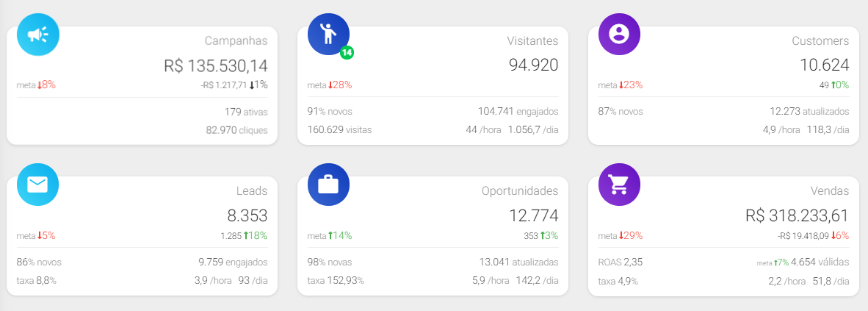
Task: Click the Campanhas megaphone icon
Action: [38, 35]
